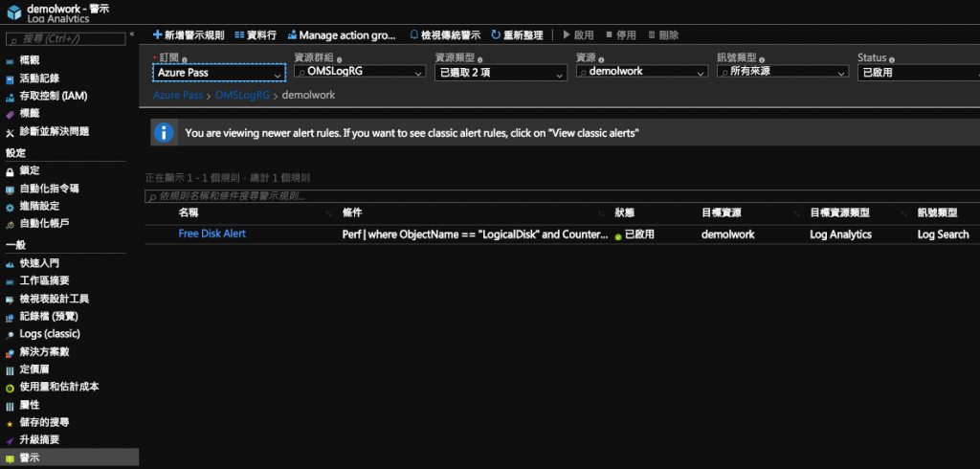Open the Free Disk Alert rule link

click(x=212, y=234)
